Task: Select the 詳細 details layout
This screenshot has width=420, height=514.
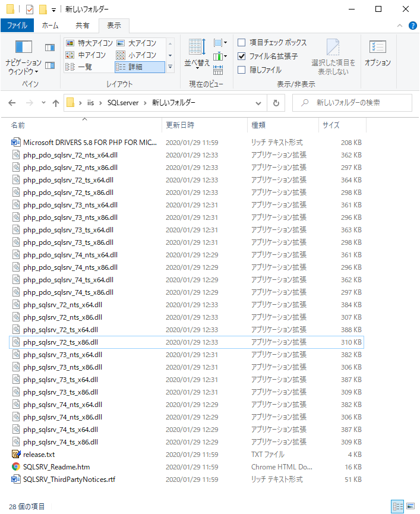Action: (140, 67)
